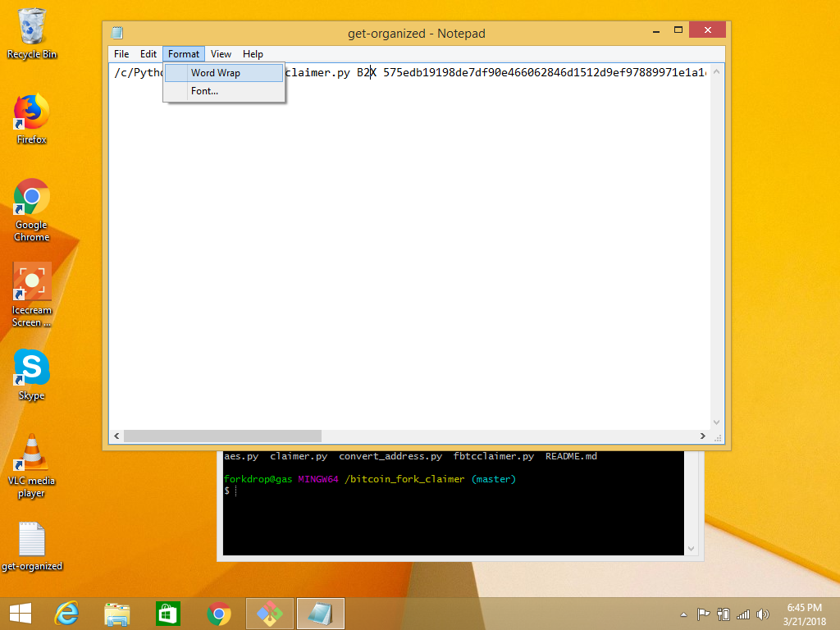Select the Google Chrome desktop shortcut

(x=32, y=208)
